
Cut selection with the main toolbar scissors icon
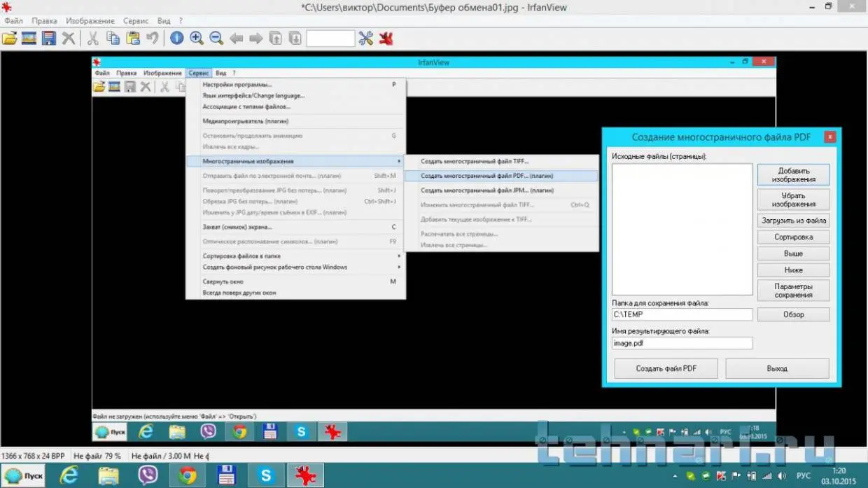(x=92, y=38)
